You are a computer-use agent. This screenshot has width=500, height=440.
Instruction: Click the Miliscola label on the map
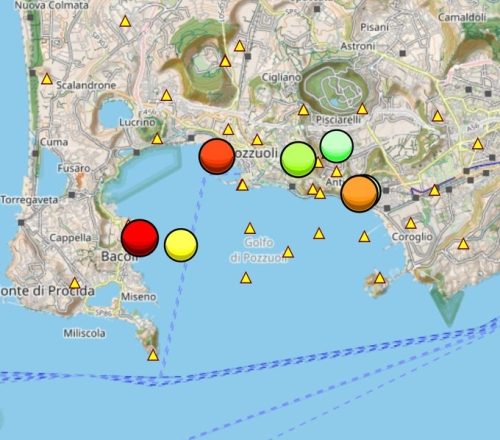(x=85, y=333)
